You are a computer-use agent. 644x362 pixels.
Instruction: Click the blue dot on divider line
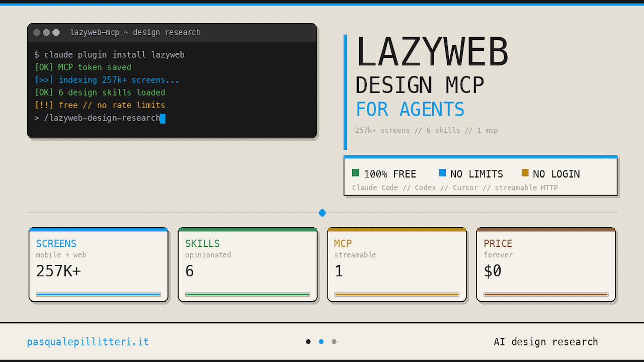(x=323, y=213)
